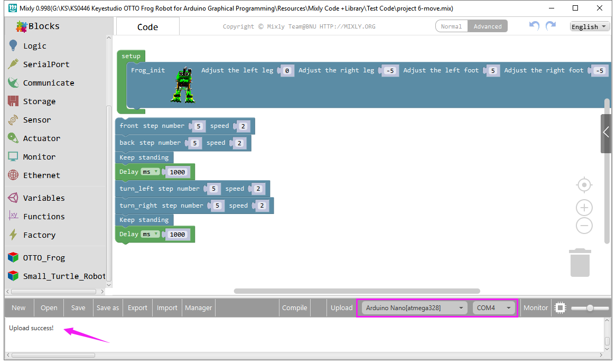Click the front step number value field
Viewport: 616px width, 364px height.
coord(199,126)
